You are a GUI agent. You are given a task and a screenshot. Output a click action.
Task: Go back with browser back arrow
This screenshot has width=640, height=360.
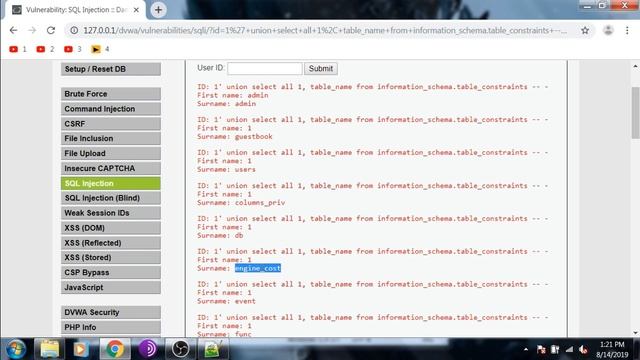pyautogui.click(x=13, y=30)
